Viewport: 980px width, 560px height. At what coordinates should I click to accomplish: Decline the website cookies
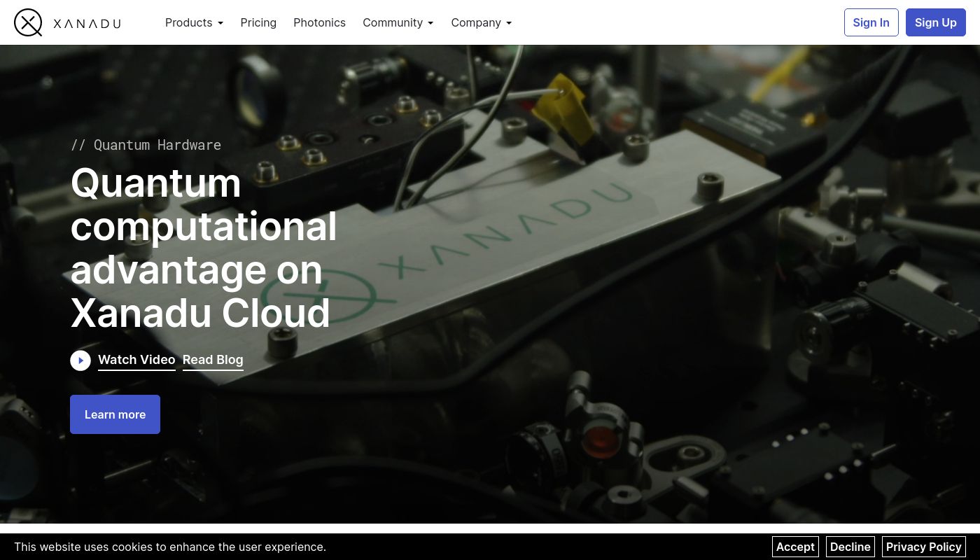(850, 547)
